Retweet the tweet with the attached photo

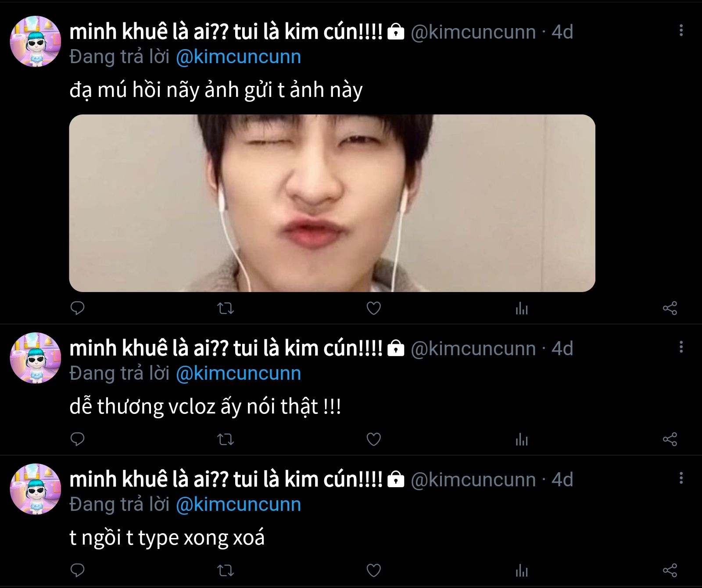pyautogui.click(x=226, y=309)
